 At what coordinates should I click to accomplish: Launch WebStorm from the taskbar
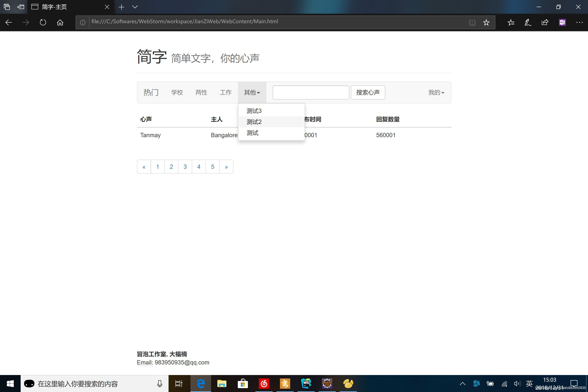(306, 383)
